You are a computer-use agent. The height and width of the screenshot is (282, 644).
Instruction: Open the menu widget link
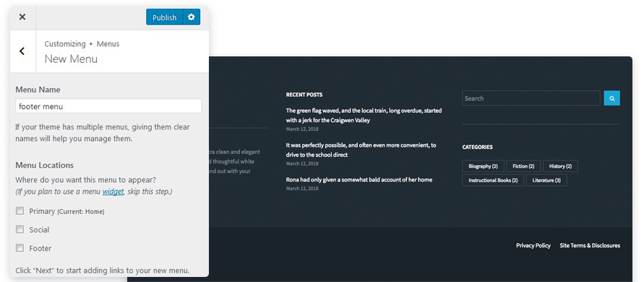click(x=113, y=192)
